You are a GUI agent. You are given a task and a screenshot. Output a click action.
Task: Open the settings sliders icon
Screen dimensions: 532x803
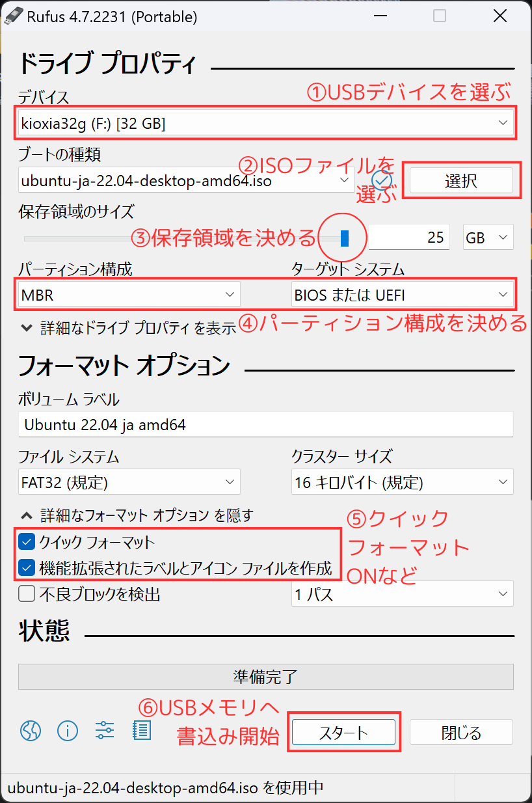tap(105, 731)
